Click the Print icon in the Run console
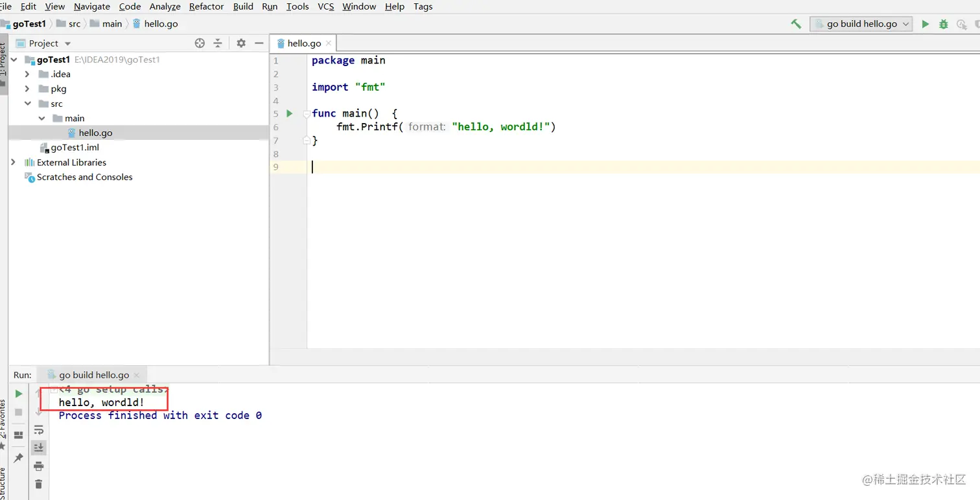980x500 pixels. coord(38,466)
